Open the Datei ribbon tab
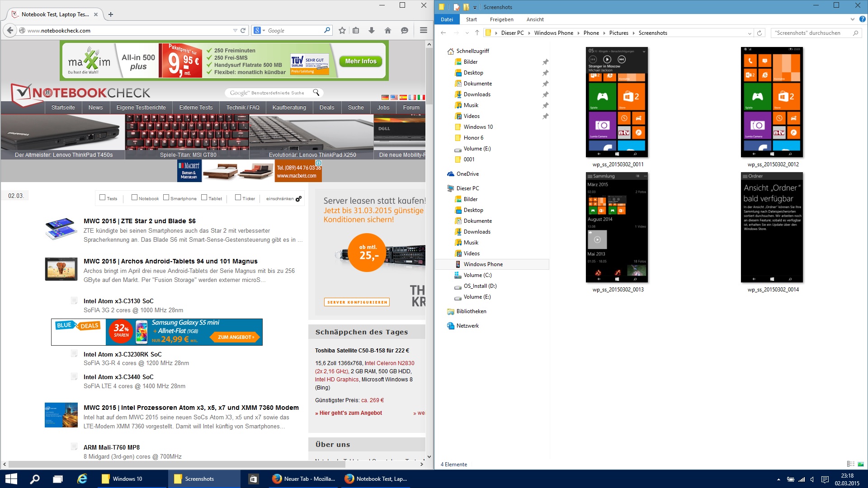This screenshot has width=868, height=488. (x=447, y=19)
